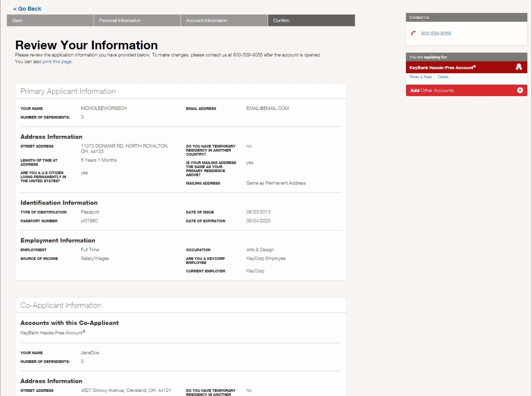Screen dimensions: 532x396
Task: Click the Primary Applicant Information heading
Action: [68, 91]
